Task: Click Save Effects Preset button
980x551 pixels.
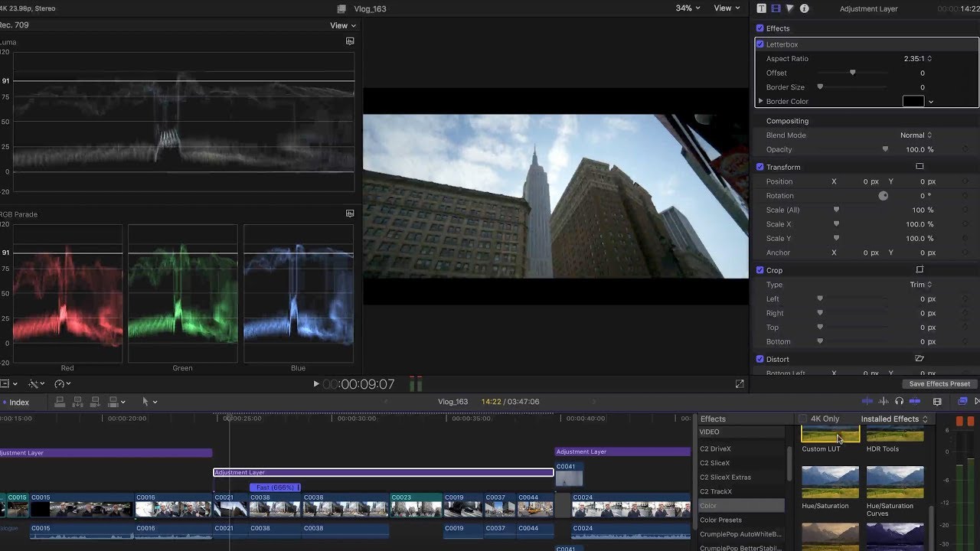Action: (x=939, y=384)
